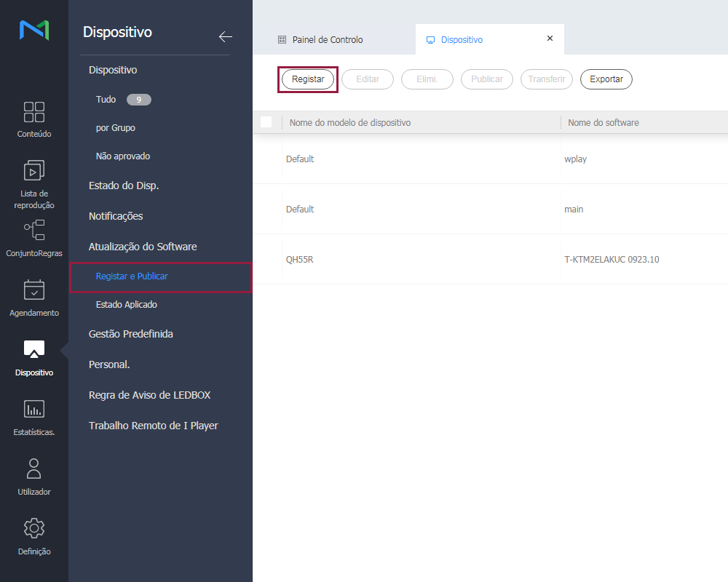Open Lista de reprodução icon

pyautogui.click(x=34, y=171)
